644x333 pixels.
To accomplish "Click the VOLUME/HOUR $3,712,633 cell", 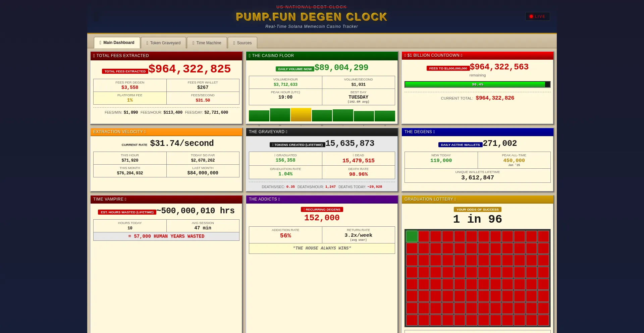I will pyautogui.click(x=285, y=82).
